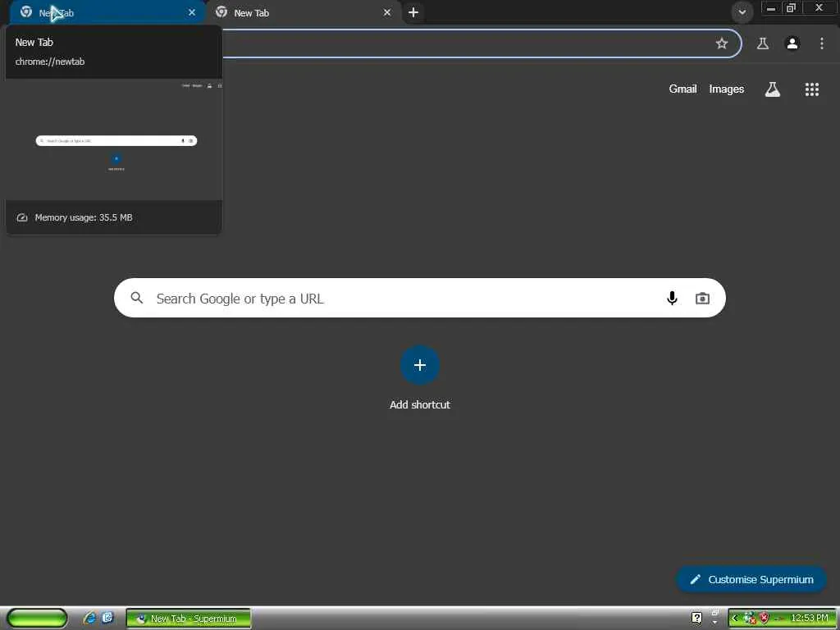Image resolution: width=840 pixels, height=630 pixels.
Task: Search by image with camera icon
Action: [x=702, y=298]
